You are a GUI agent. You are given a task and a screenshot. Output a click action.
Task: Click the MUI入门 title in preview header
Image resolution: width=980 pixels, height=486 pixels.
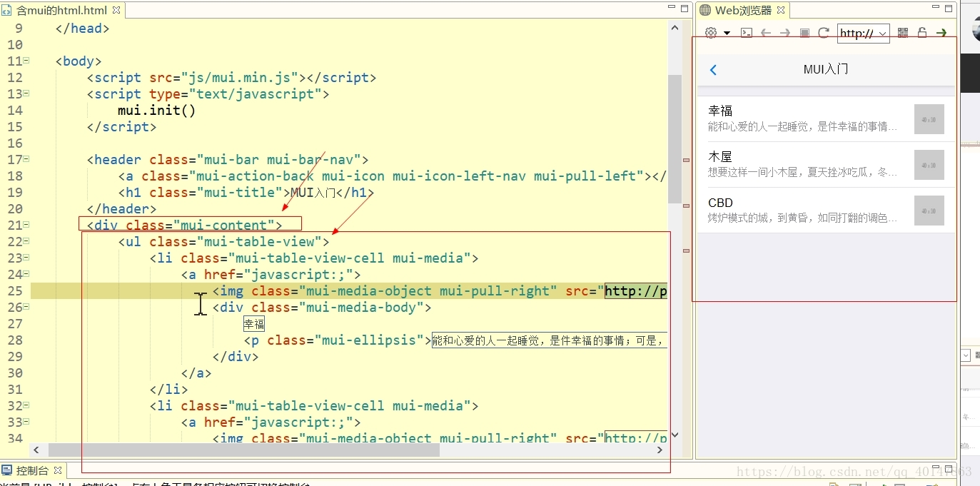[x=826, y=70]
